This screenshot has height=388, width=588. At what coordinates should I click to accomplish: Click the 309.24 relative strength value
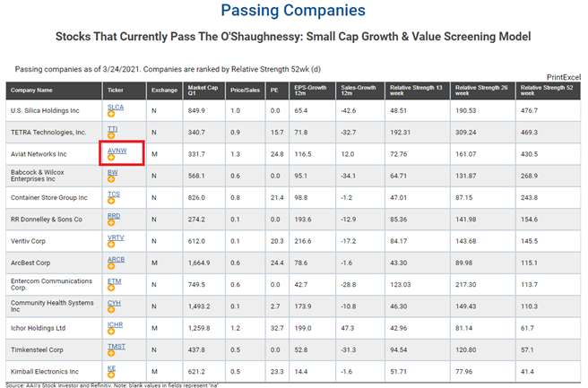(x=466, y=133)
